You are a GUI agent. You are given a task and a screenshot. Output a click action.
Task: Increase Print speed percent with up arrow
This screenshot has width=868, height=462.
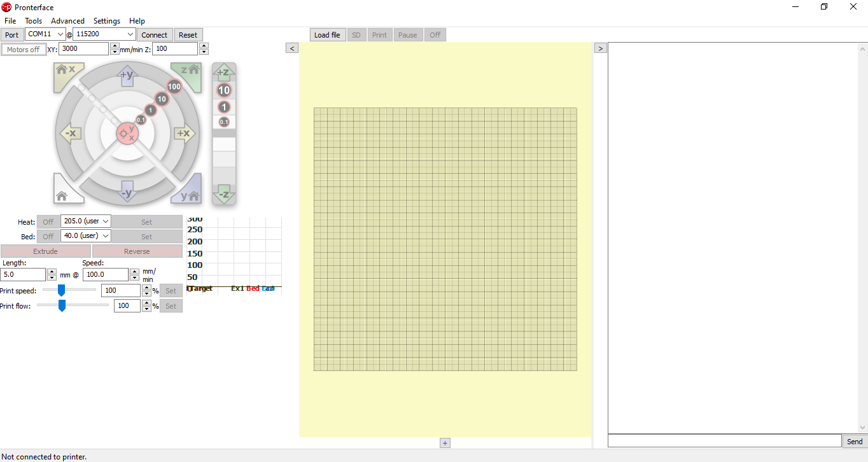146,287
